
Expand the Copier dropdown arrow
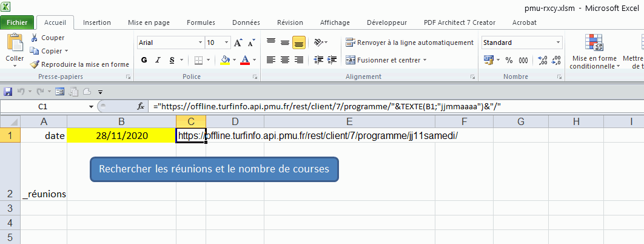[x=67, y=52]
